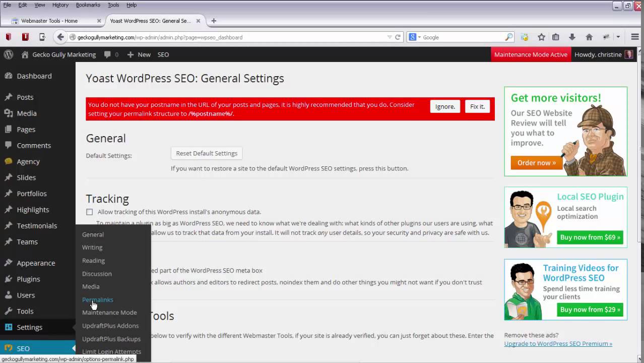This screenshot has width=644, height=363.
Task: Select Reading in Settings submenu
Action: click(x=93, y=260)
